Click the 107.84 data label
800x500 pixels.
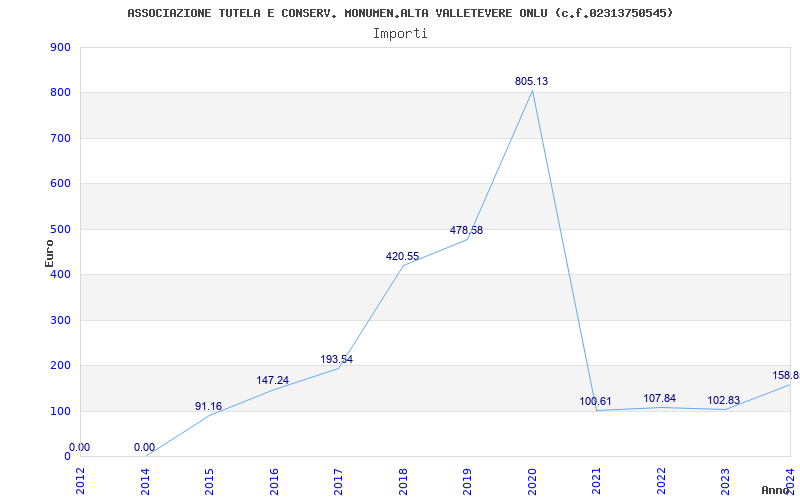659,398
